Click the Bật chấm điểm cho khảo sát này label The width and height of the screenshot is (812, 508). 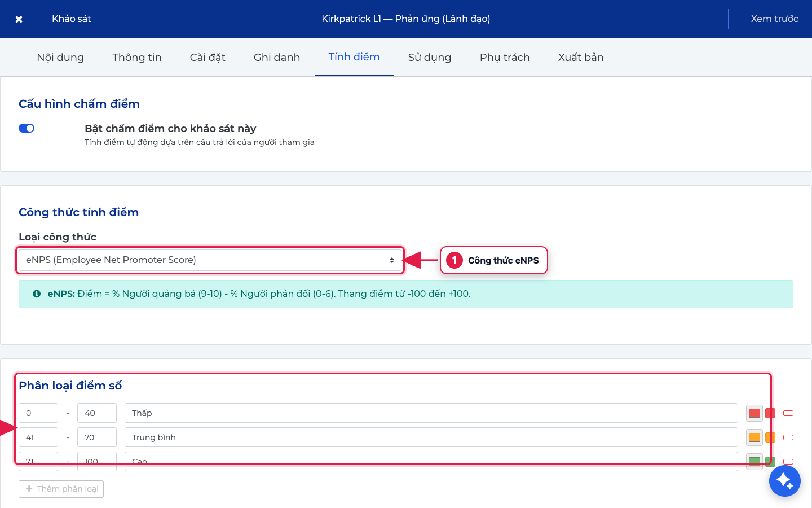point(170,129)
